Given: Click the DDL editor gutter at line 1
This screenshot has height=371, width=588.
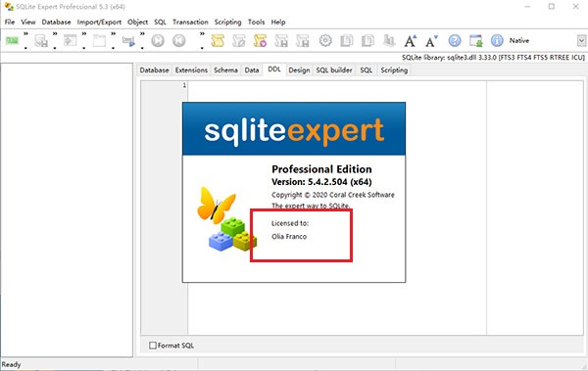Looking at the screenshot, I should 165,85.
